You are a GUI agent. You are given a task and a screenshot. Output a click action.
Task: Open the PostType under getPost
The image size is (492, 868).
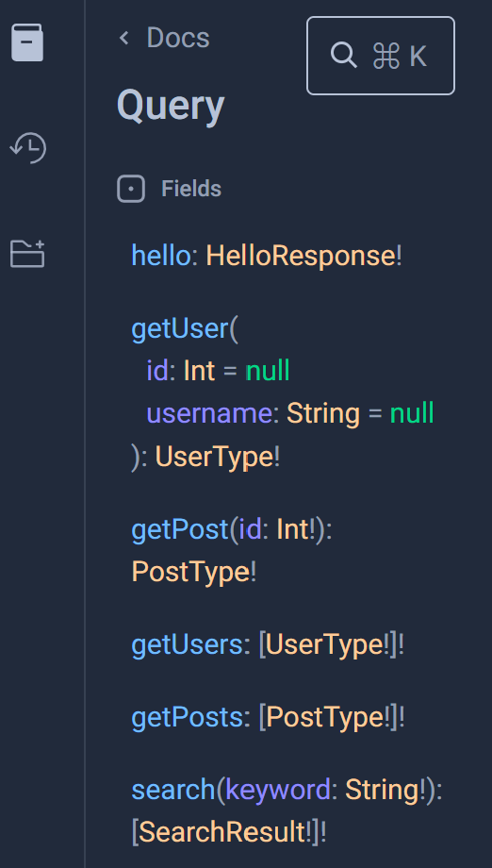[190, 572]
